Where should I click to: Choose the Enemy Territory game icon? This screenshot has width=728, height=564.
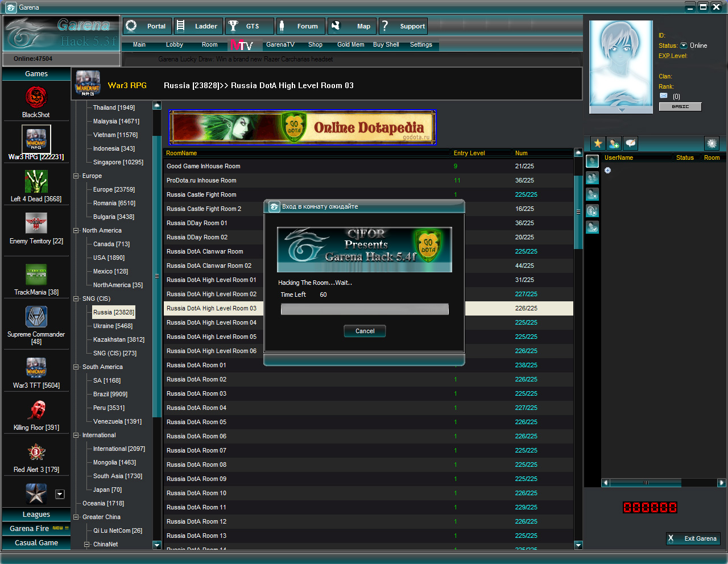point(36,223)
